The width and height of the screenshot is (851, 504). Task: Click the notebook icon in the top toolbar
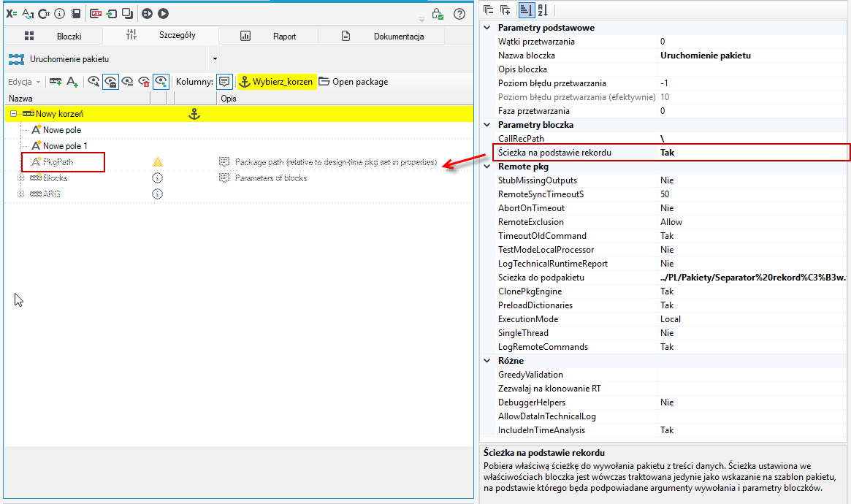coord(76,14)
